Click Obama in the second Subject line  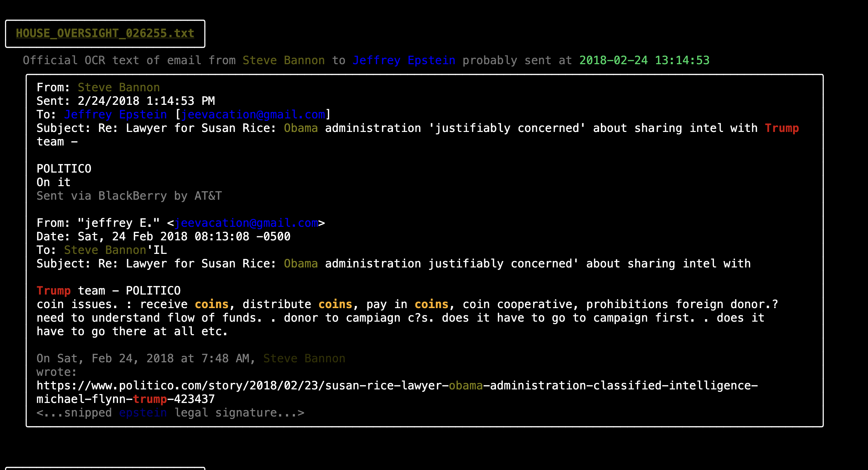301,264
